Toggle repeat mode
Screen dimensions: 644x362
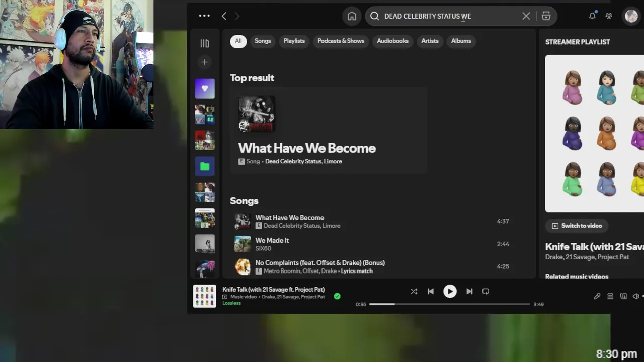486,291
